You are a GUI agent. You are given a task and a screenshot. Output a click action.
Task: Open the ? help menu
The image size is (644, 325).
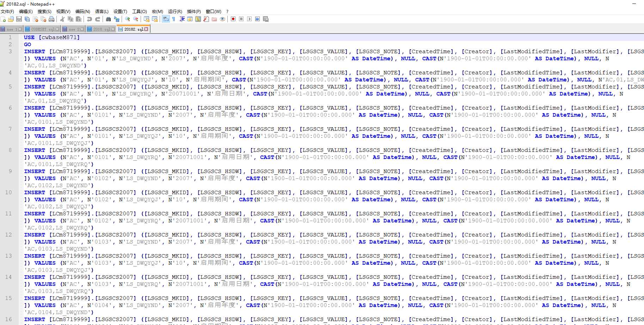(x=227, y=11)
